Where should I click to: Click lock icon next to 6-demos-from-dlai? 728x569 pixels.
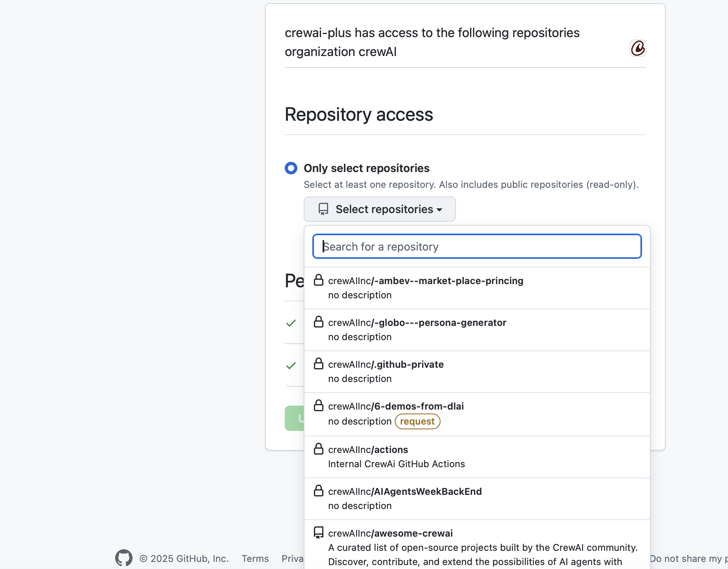click(x=319, y=405)
